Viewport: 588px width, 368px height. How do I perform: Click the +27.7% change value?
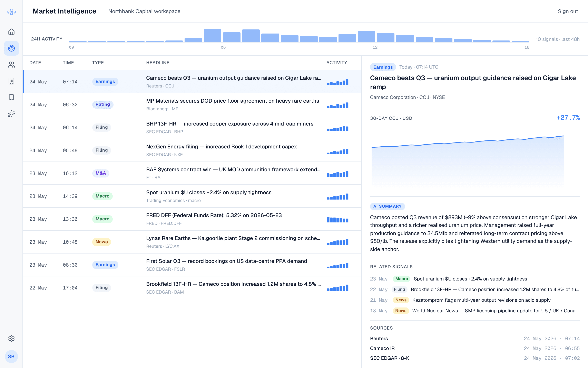click(x=568, y=118)
